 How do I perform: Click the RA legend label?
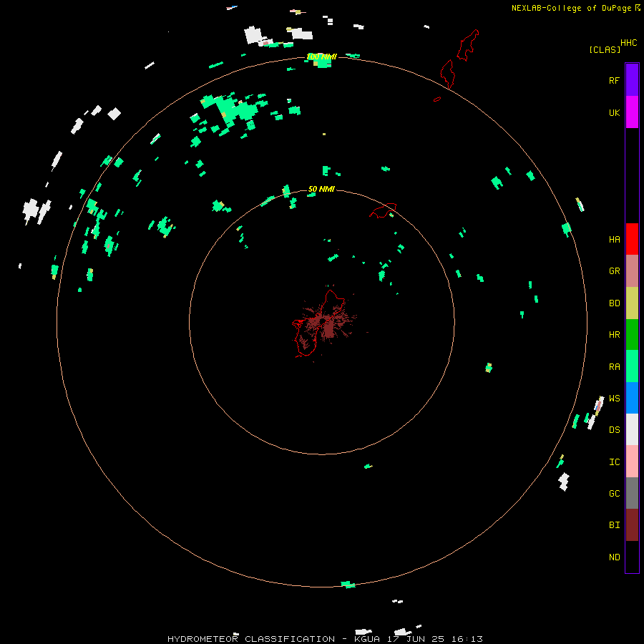tap(614, 367)
